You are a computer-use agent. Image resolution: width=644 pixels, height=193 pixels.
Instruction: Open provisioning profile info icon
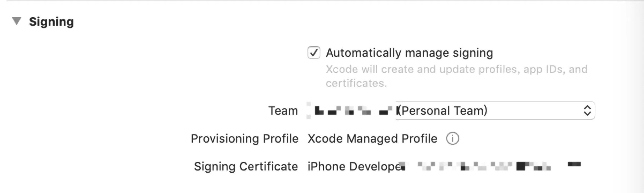(x=452, y=139)
